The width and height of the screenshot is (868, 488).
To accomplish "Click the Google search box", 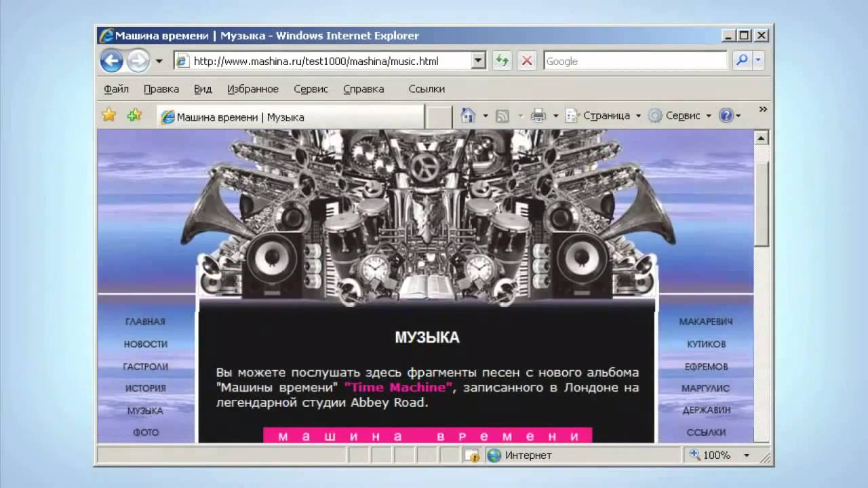I will 635,61.
